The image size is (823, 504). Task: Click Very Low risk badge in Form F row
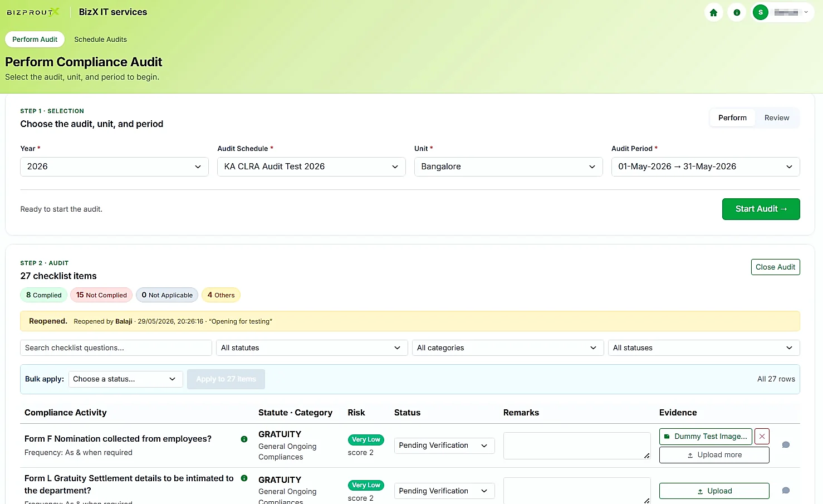coord(366,439)
